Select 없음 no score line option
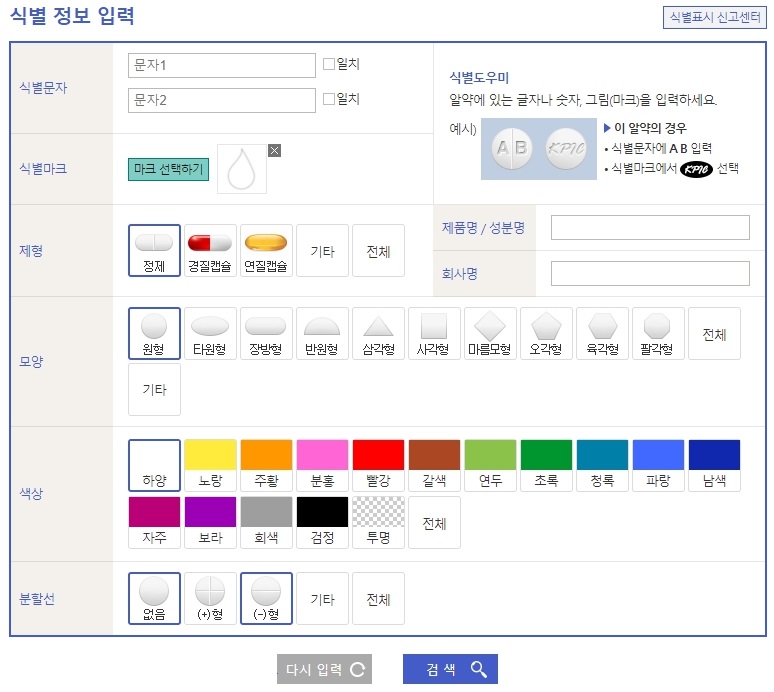 [154, 598]
